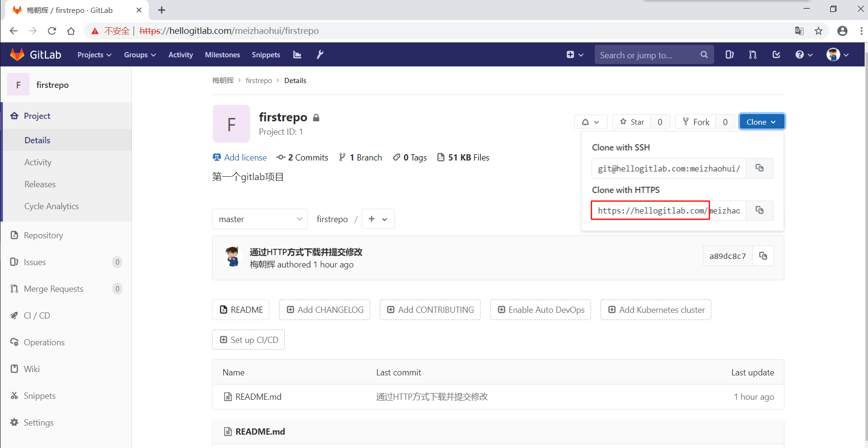Screen dimensions: 868x448
Task: Click the browser address bar URL
Action: 229,31
